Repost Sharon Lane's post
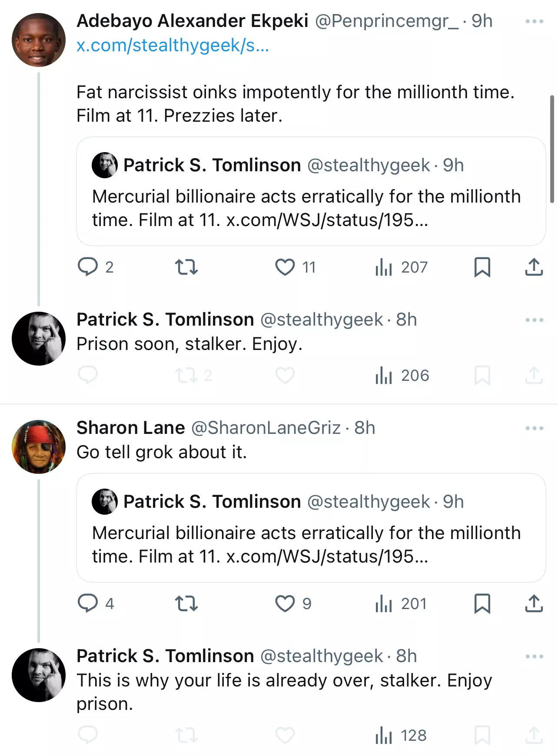This screenshot has height=756, width=558. (186, 603)
